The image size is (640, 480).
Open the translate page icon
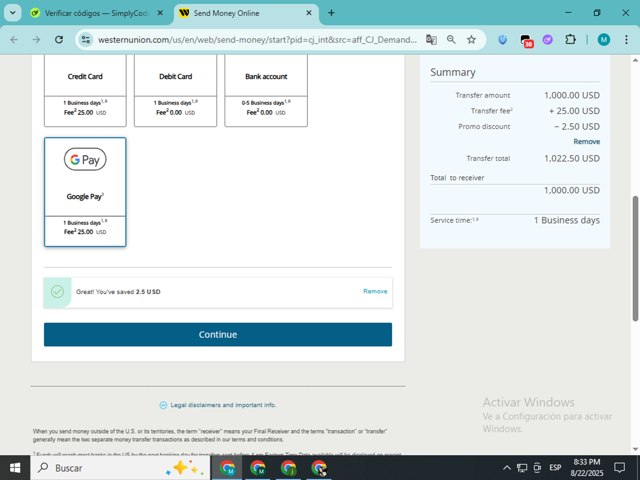click(431, 40)
